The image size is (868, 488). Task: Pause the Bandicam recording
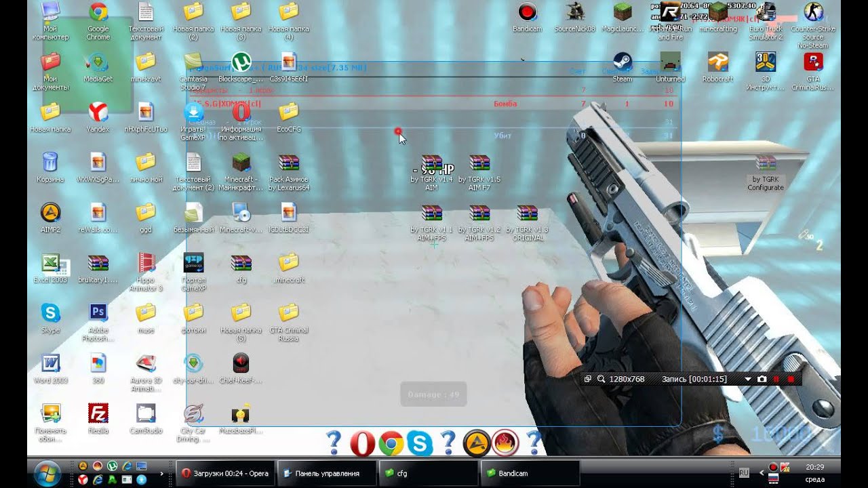click(776, 379)
